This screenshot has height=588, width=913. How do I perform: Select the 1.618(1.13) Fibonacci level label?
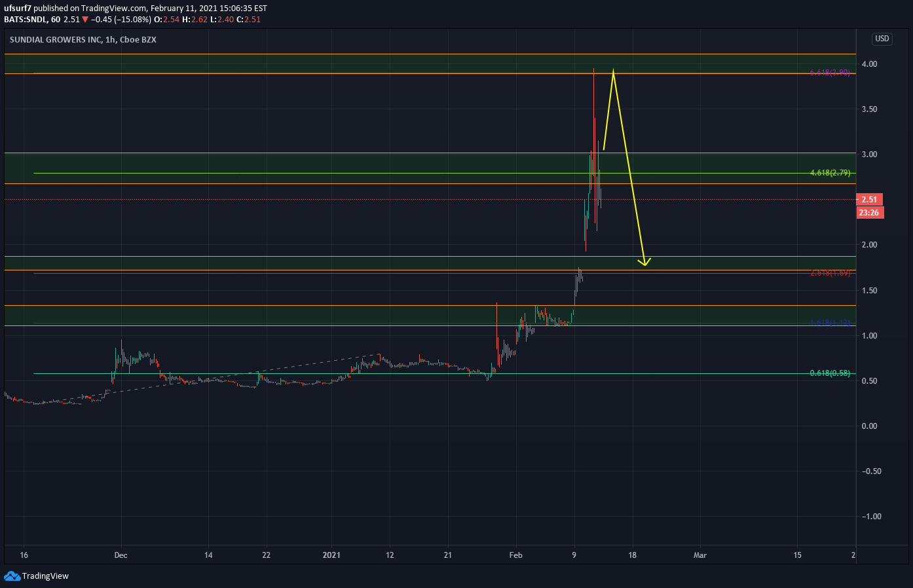click(830, 323)
